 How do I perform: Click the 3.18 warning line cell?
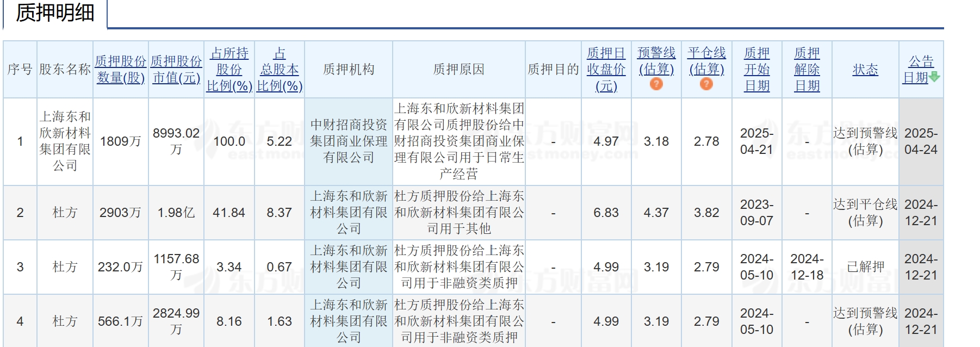tap(656, 141)
